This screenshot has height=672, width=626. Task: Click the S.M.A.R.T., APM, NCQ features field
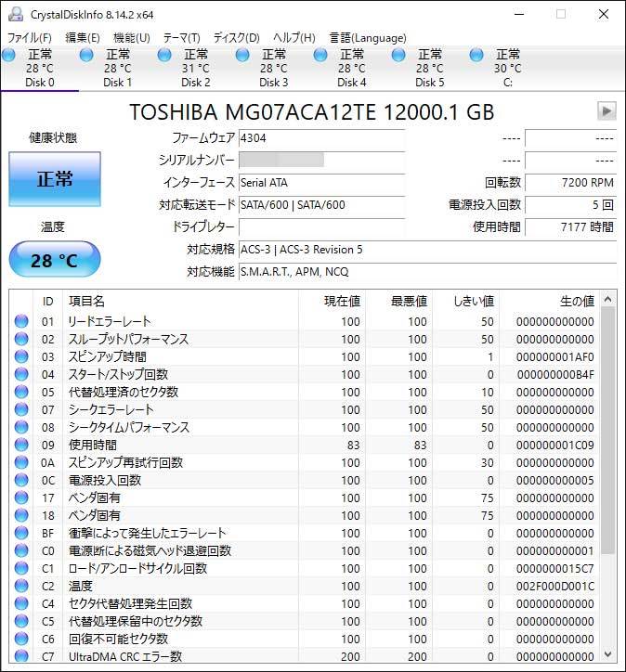point(427,272)
